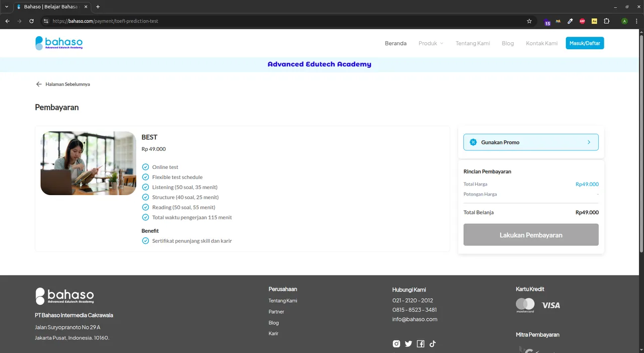The width and height of the screenshot is (644, 353).
Task: Reload the page using refresh icon
Action: [31, 21]
